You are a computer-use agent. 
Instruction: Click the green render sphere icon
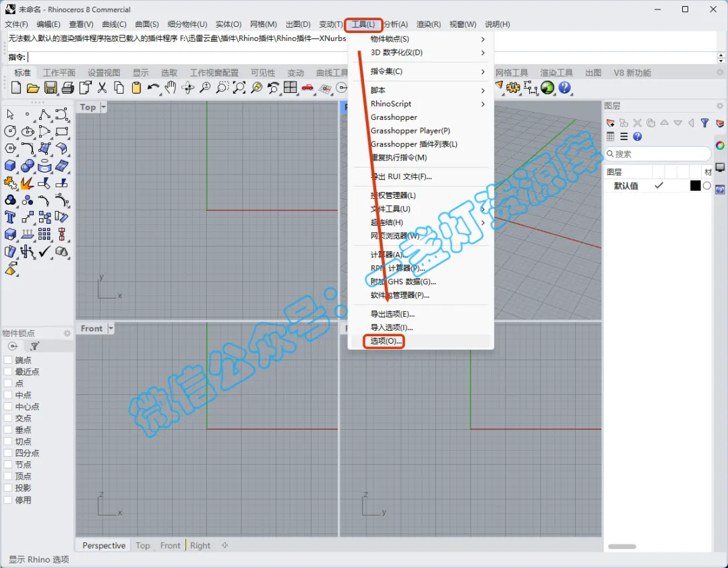pyautogui.click(x=548, y=88)
